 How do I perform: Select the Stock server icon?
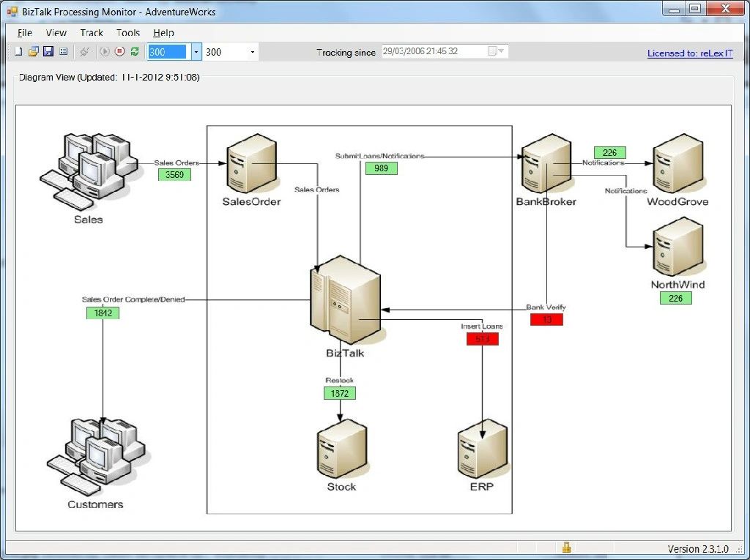pyautogui.click(x=341, y=449)
